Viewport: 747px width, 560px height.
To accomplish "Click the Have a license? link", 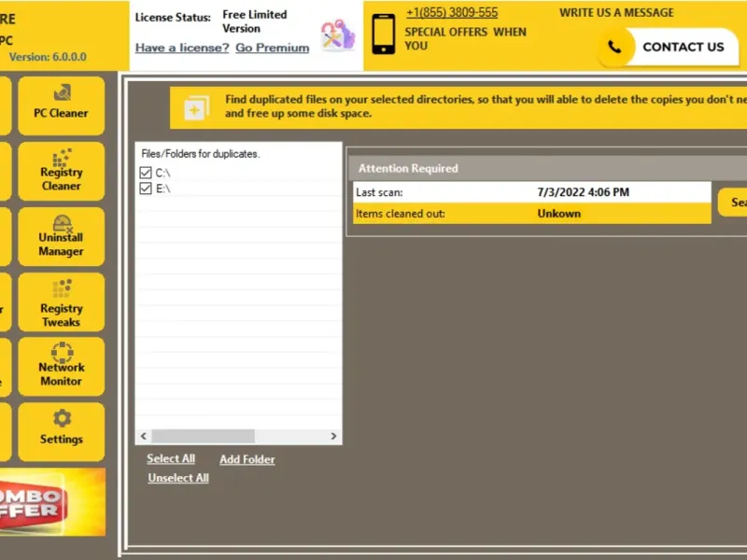I will 182,48.
